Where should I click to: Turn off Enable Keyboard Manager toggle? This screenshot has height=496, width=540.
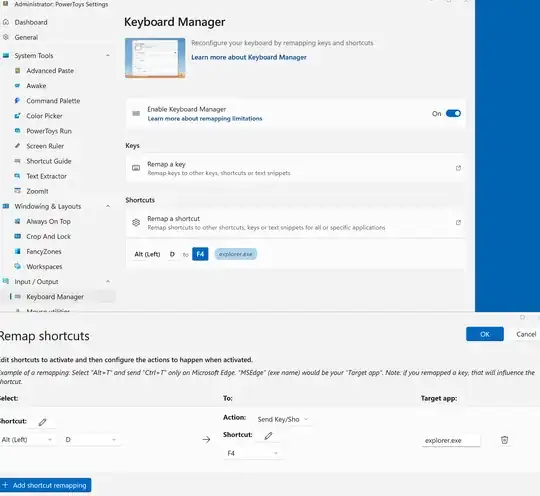pos(453,113)
